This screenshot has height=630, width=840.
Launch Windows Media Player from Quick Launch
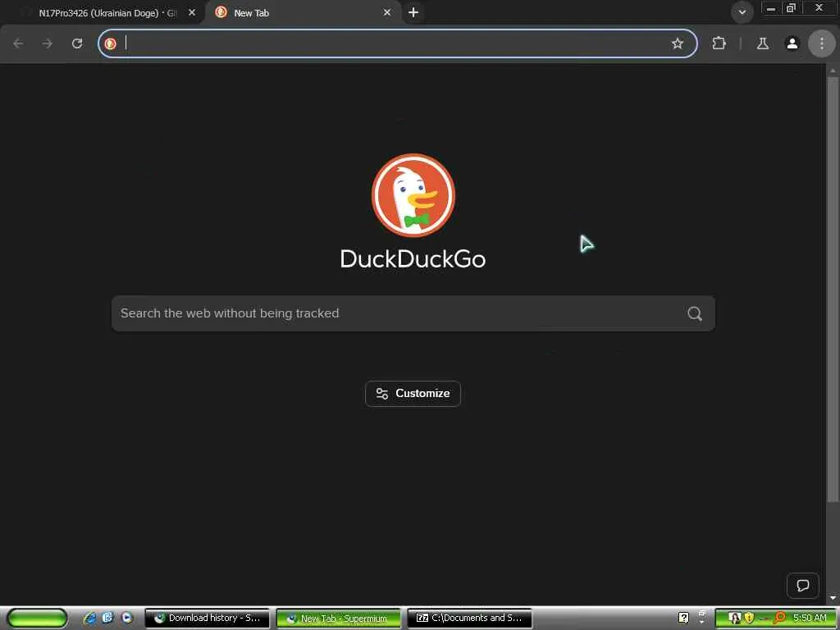[126, 618]
